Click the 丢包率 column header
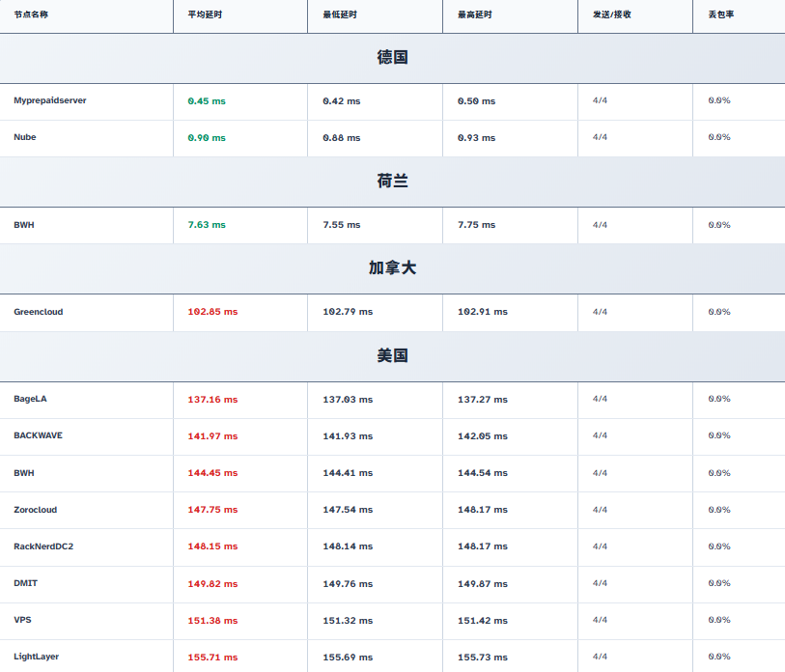The width and height of the screenshot is (785, 672). [x=722, y=15]
